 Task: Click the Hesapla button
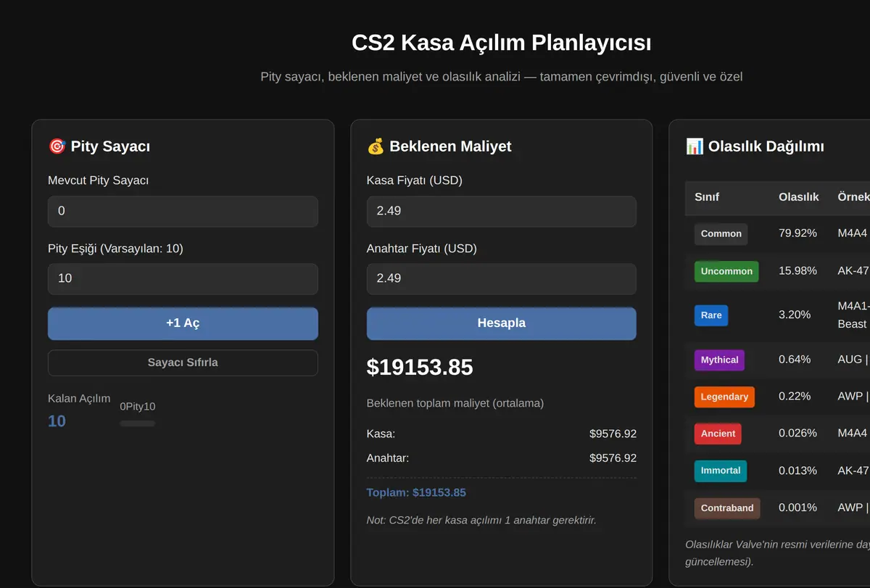[x=502, y=323]
